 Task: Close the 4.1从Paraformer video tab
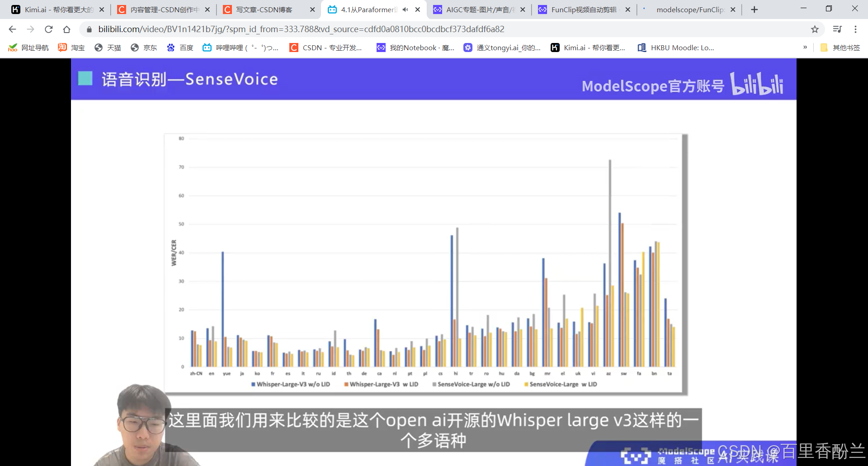(417, 10)
